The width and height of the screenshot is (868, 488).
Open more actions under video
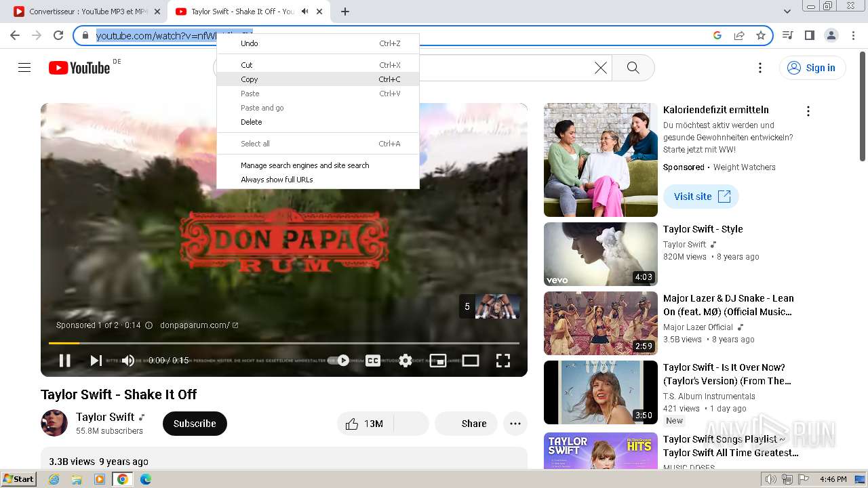(515, 424)
